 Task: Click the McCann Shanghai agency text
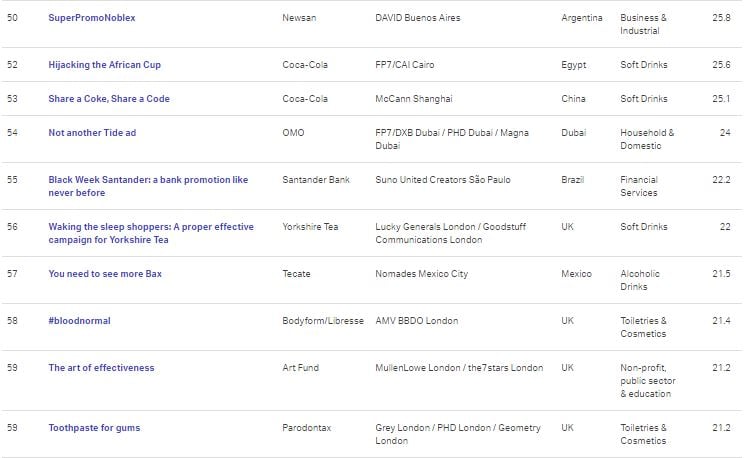(414, 99)
